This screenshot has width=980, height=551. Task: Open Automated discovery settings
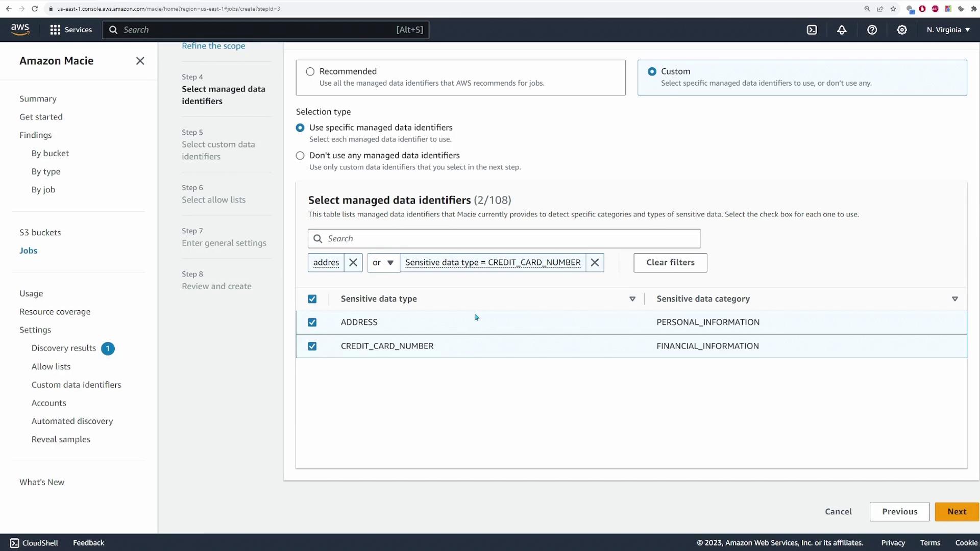72,421
